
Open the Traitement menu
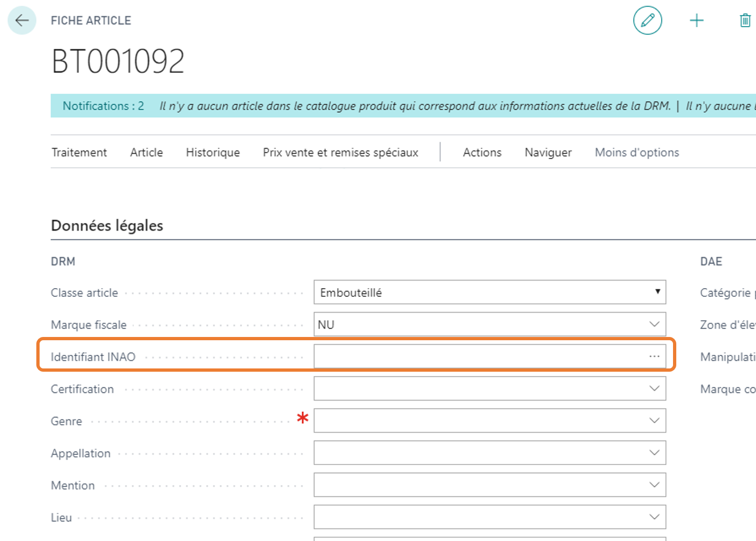[79, 152]
